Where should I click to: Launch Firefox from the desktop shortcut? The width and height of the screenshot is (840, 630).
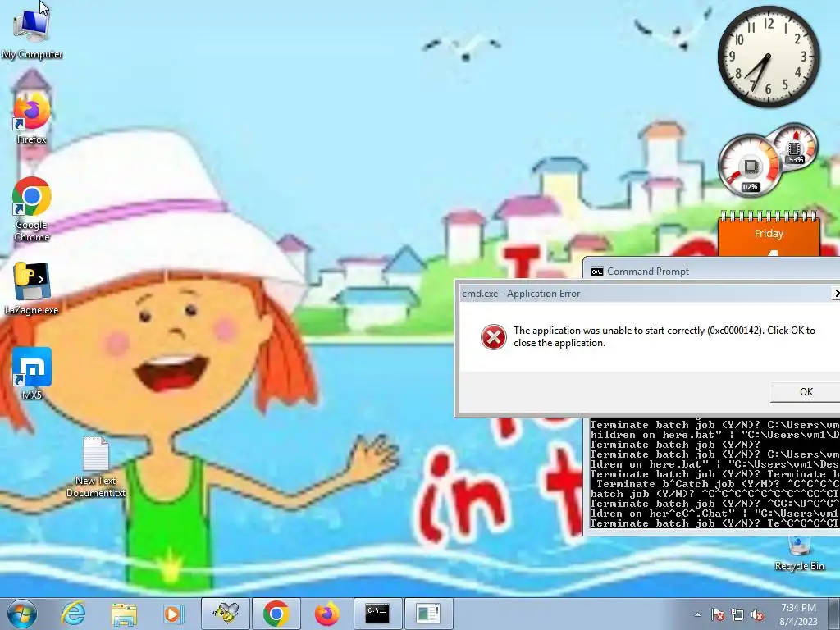pyautogui.click(x=32, y=119)
